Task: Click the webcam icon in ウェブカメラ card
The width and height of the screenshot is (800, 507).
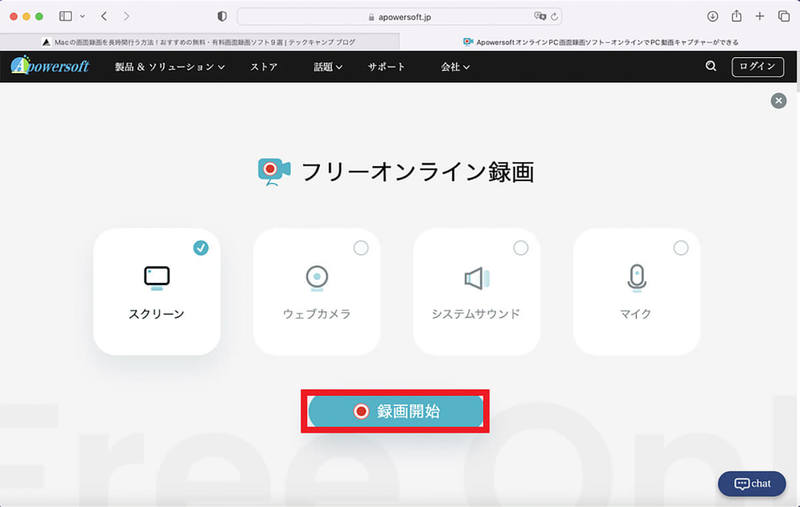Action: point(317,278)
